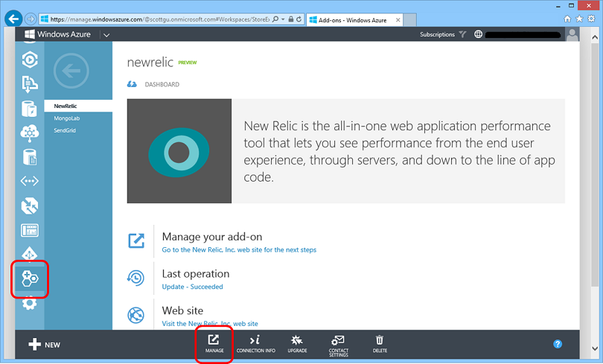Click the security lock icon in address bar
Screen dimensions: 603x364
[x=291, y=19]
